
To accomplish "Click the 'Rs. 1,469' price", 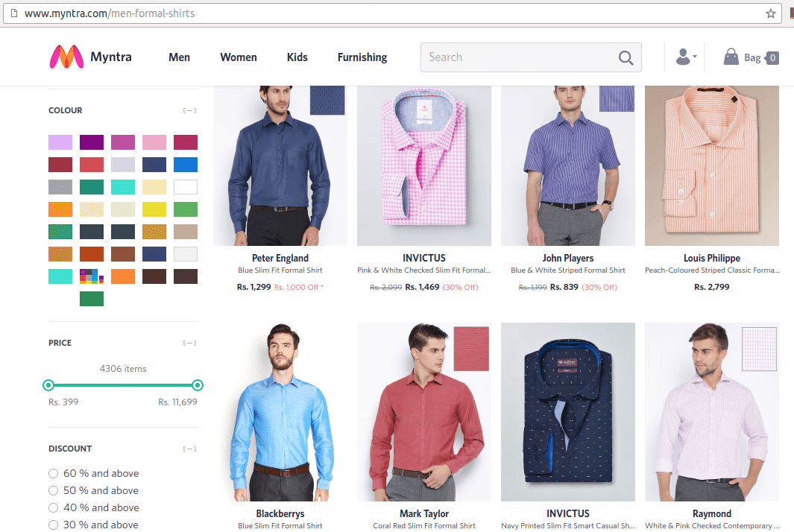I will click(422, 287).
